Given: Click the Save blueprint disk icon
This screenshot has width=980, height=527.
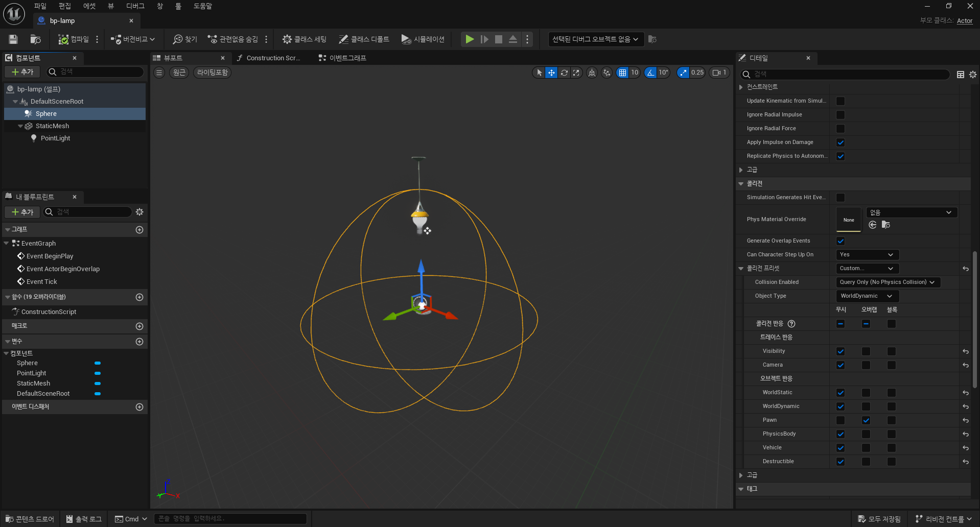Looking at the screenshot, I should pyautogui.click(x=13, y=39).
